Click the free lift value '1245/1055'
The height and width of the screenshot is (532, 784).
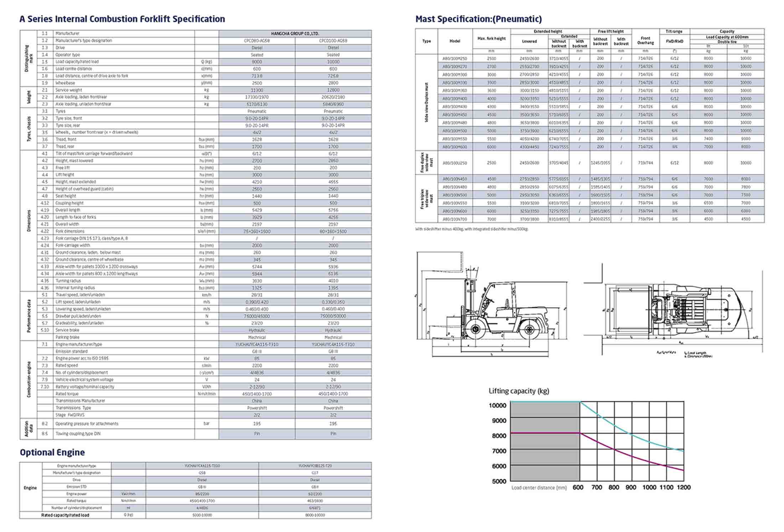[600, 163]
